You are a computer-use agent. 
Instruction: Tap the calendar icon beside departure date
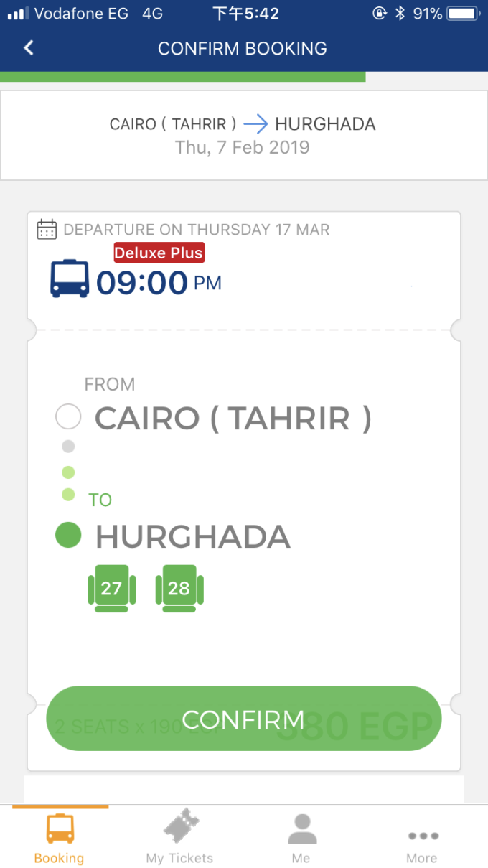coord(47,230)
